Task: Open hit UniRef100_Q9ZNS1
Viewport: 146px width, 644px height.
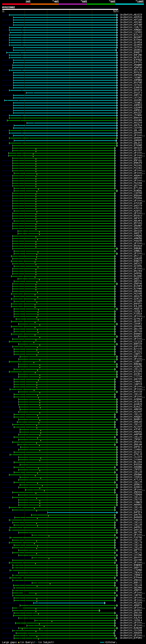Action: [x=131, y=50]
